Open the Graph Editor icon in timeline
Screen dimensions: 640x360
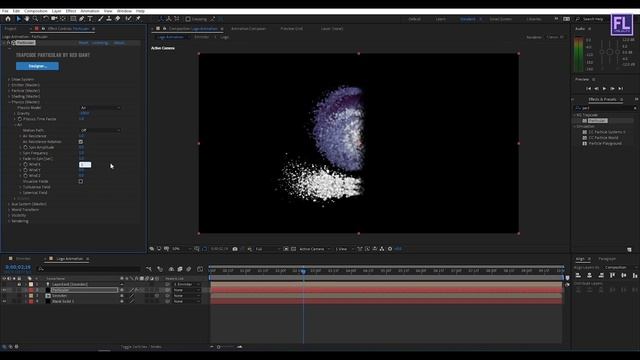tap(200, 269)
